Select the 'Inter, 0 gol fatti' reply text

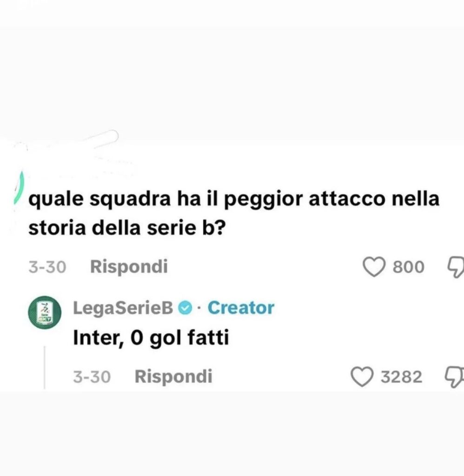point(151,337)
